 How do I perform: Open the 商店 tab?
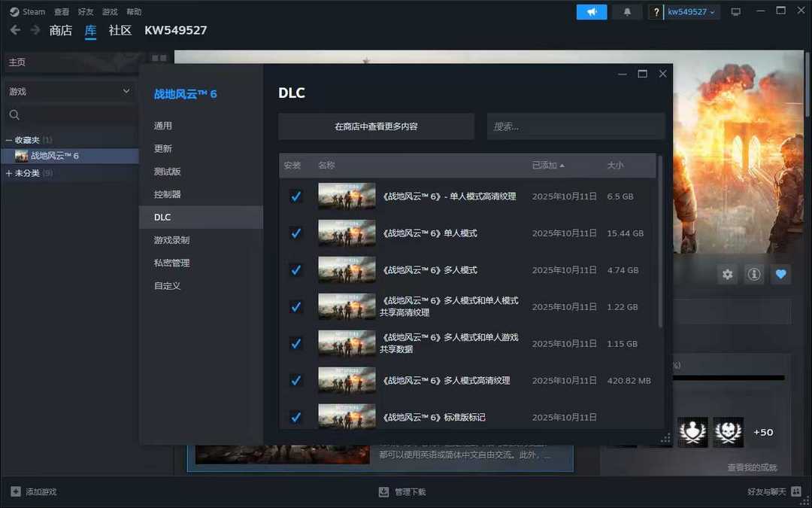[x=60, y=30]
